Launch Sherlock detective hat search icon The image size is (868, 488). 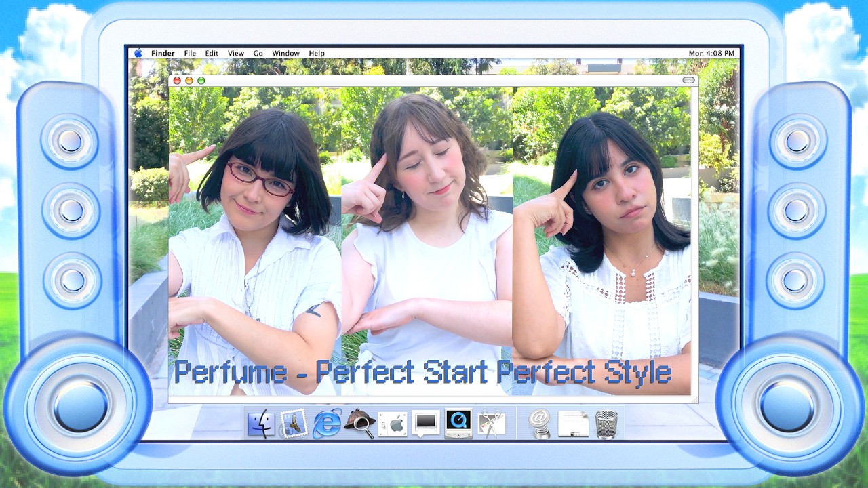coord(359,424)
